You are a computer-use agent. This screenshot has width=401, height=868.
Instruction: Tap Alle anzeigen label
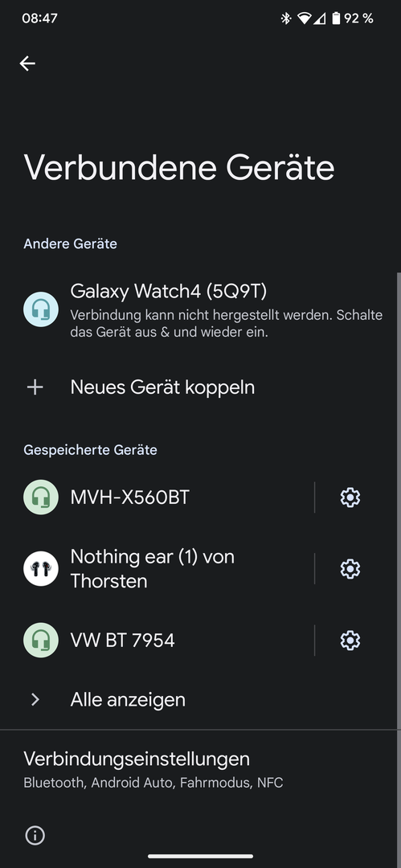coord(128,700)
